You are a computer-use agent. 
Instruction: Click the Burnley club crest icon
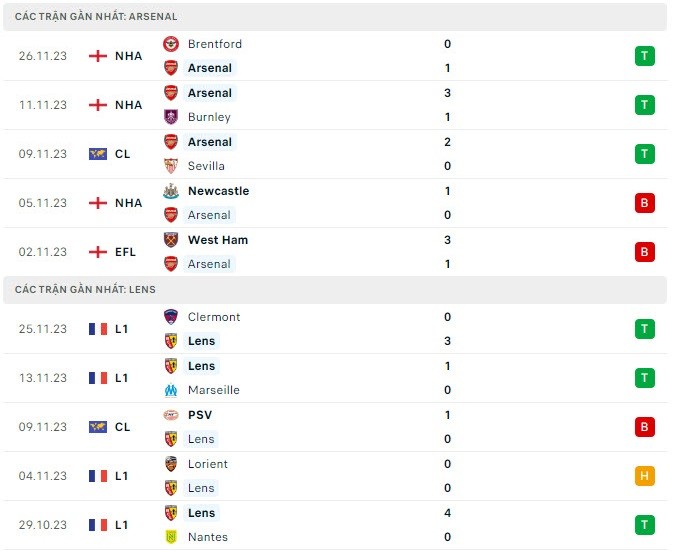(x=171, y=117)
